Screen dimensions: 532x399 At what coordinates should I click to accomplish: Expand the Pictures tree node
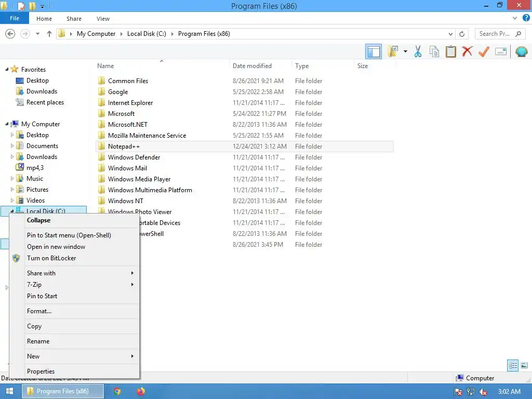coord(12,189)
